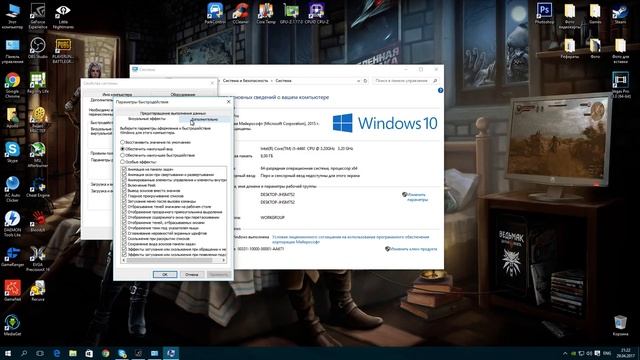Open the CCleaner desktop shortcut
640x360 pixels.
(x=240, y=13)
